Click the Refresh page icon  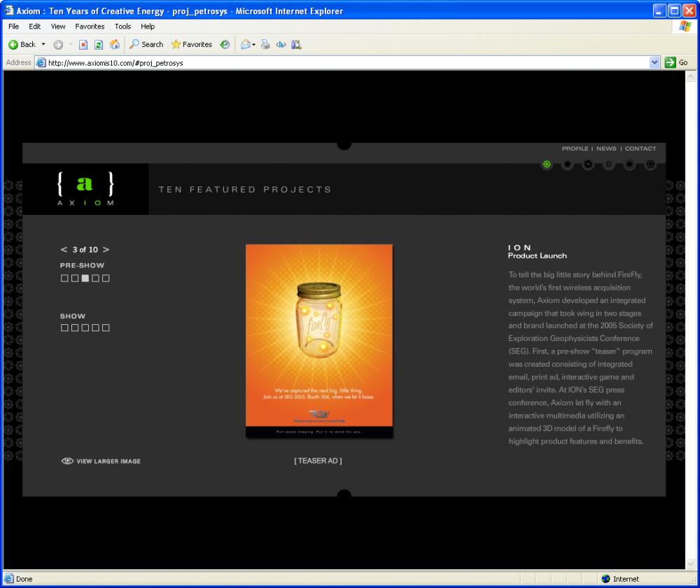(x=99, y=44)
